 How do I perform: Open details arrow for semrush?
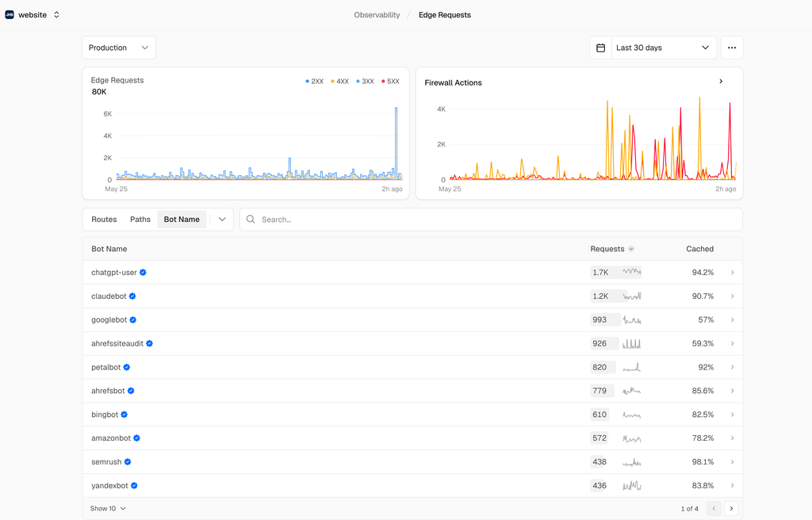coord(732,462)
